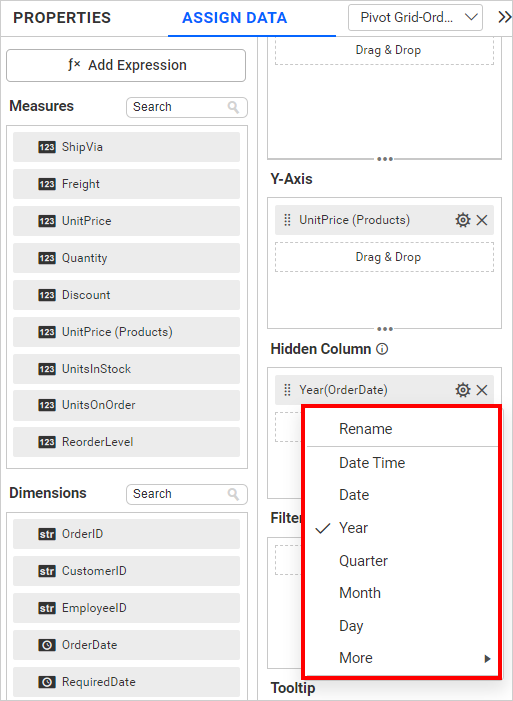Select the Freight measure field

click(x=127, y=184)
